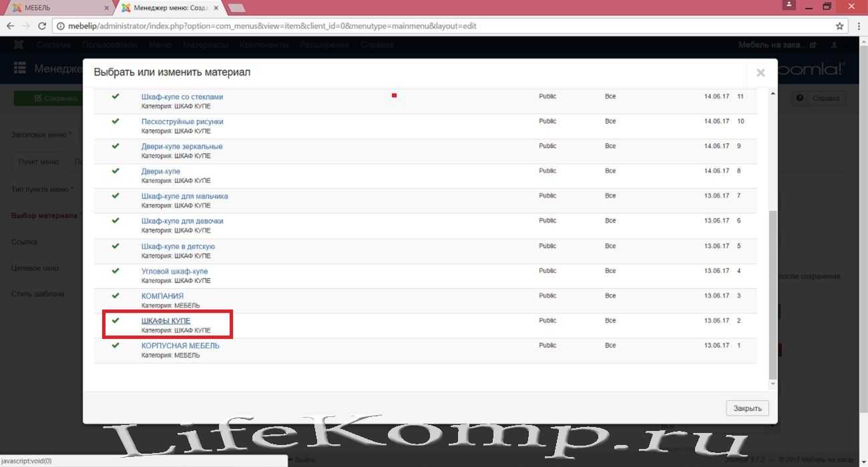
Task: Click green checkmark status for ШКАФЫ КУПЕ
Action: (x=116, y=321)
